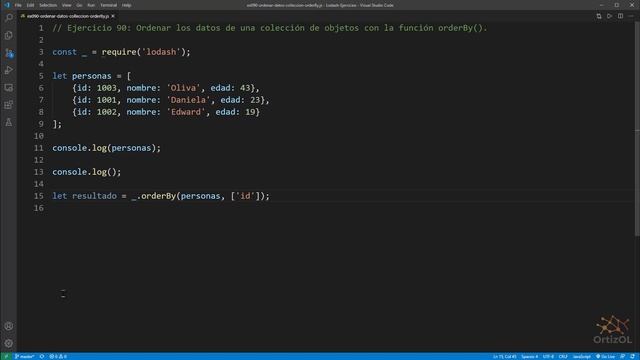Open the Terminal menu
The width and height of the screenshot is (640, 360).
click(x=109, y=5)
